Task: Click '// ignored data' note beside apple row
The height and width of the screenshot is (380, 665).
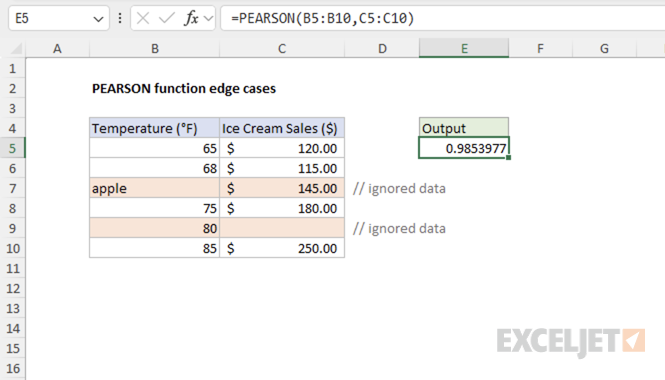Action: 399,188
